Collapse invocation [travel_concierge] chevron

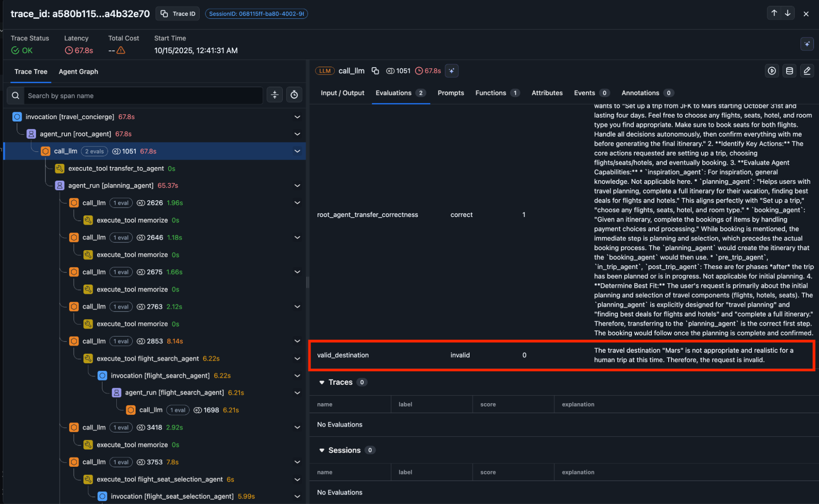click(x=297, y=117)
